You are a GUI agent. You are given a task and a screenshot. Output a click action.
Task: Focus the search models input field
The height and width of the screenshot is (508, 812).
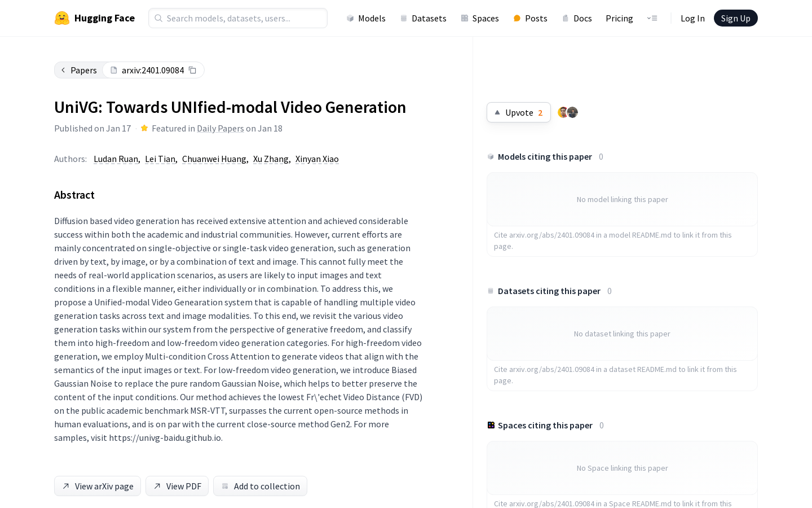238,18
